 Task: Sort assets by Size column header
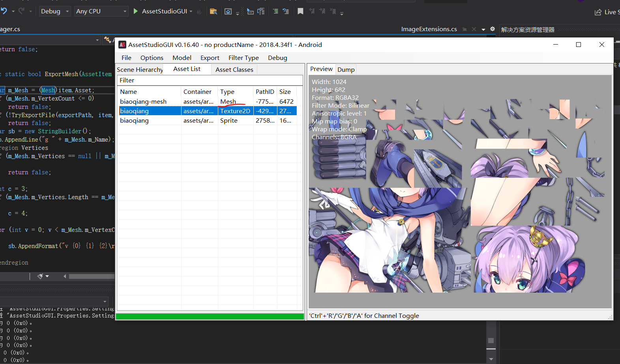[x=287, y=91]
